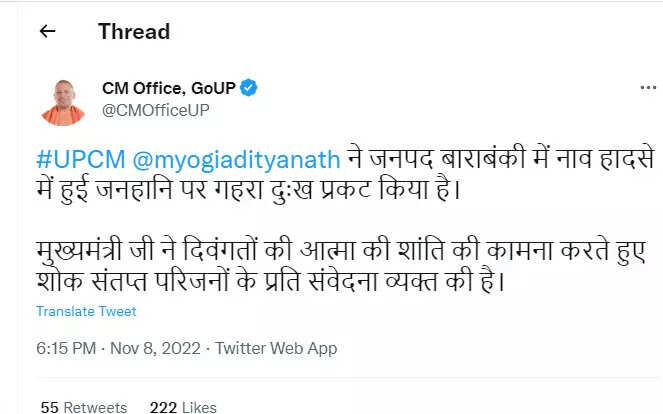The width and height of the screenshot is (663, 414).
Task: Go back using the arrow icon
Action: point(47,31)
